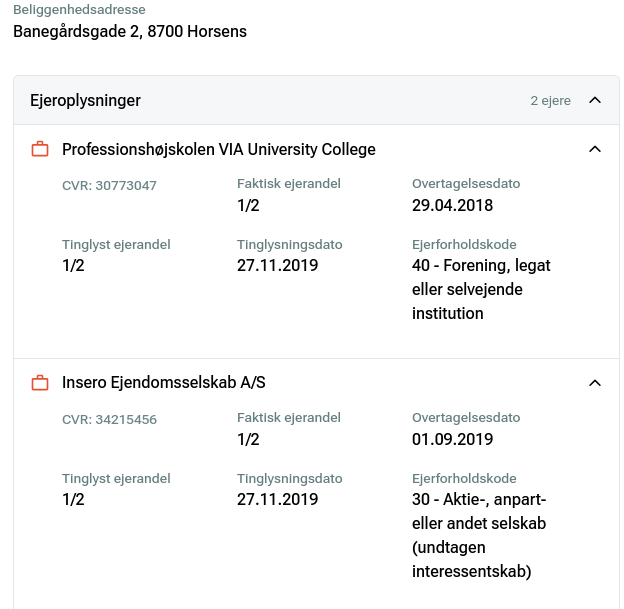Screen dimensions: 624x609
Task: Click '30 - Aktie-, anpart-' ownership code text
Action: click(479, 500)
